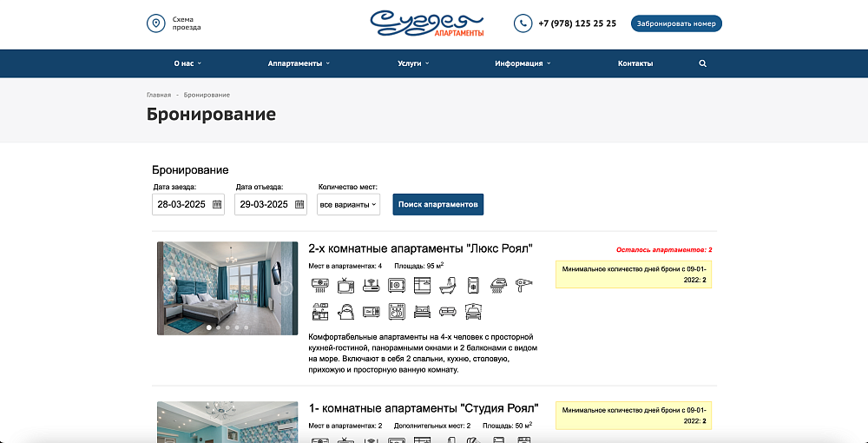This screenshot has width=868, height=443.
Task: Click the red 'Осталось апартаментов: 2' text
Action: point(664,250)
